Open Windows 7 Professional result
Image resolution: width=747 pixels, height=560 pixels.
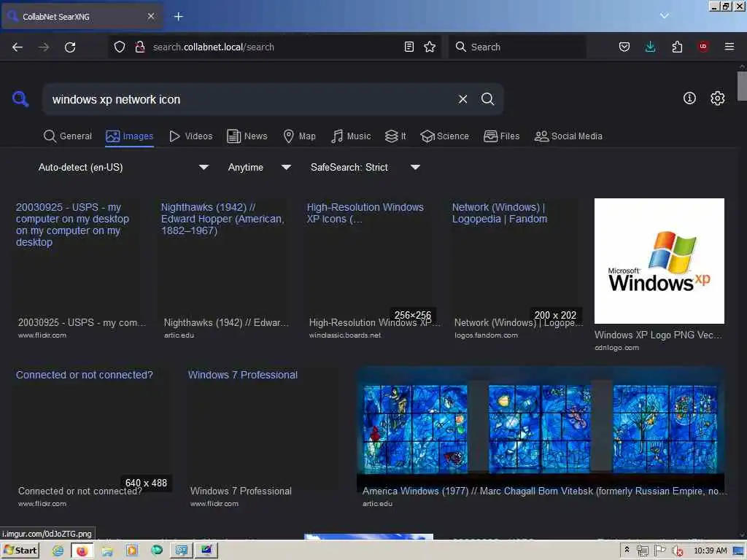click(x=264, y=437)
